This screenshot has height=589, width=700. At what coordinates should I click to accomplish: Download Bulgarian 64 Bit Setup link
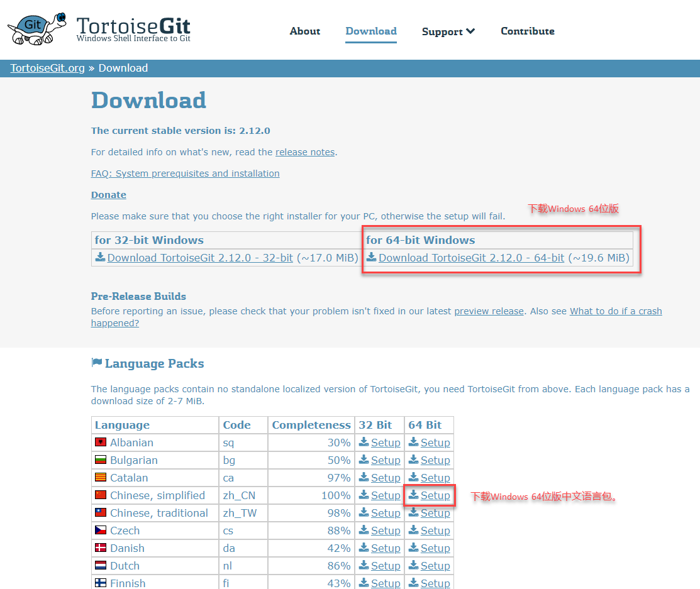(x=435, y=460)
